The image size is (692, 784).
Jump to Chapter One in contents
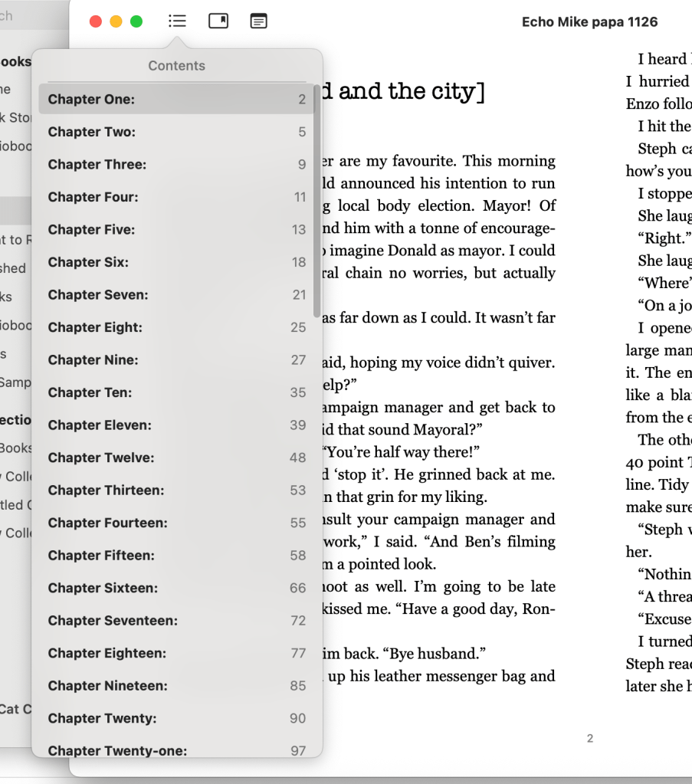(91, 99)
